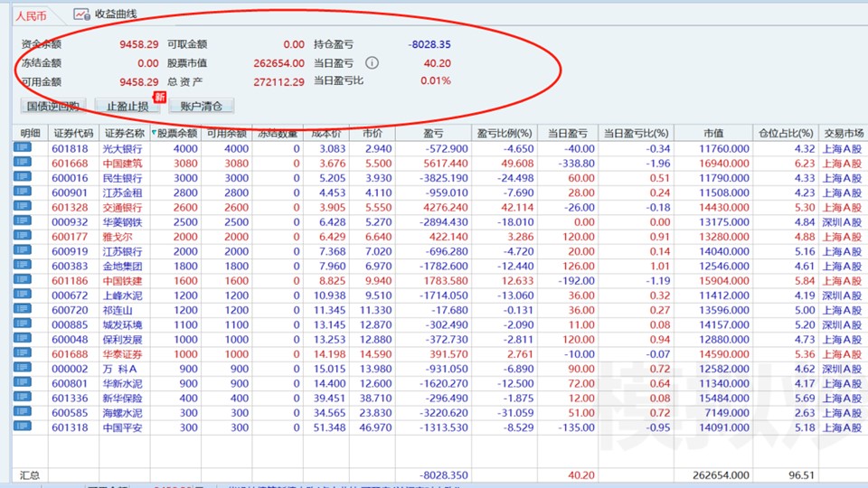868x488 pixels.
Task: Open details icon for 上峰水泥 row
Action: click(23, 295)
